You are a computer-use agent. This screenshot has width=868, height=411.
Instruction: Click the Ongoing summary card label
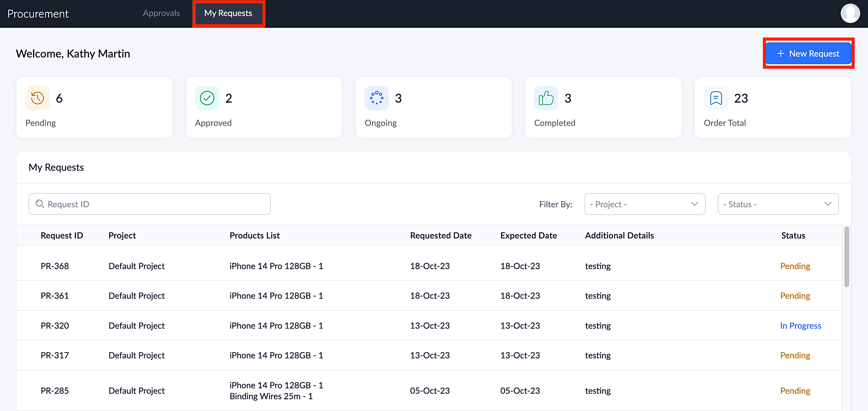tap(381, 123)
